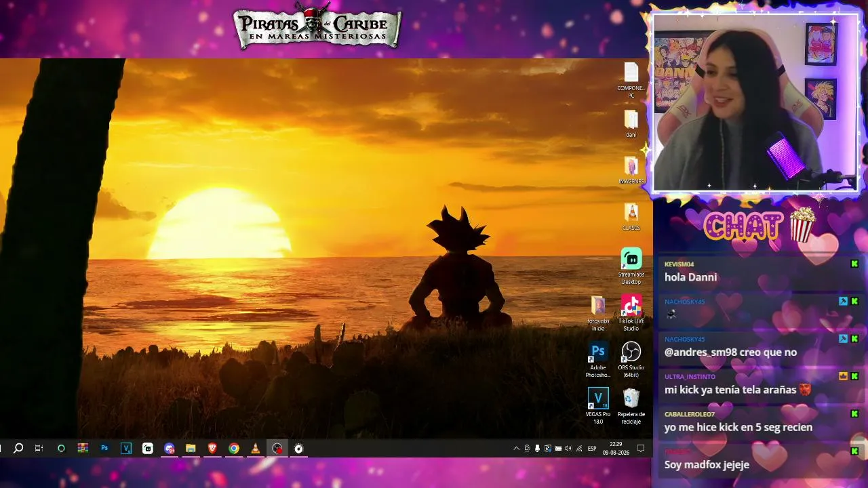Screen dimensions: 868x488
Task: Click the green circle icon on taskbar
Action: [x=61, y=448]
